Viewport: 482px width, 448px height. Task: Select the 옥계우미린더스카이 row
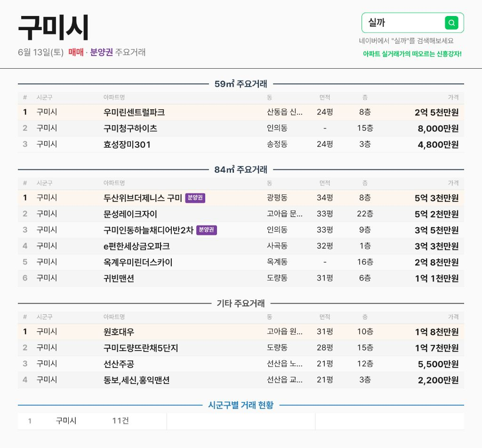241,262
